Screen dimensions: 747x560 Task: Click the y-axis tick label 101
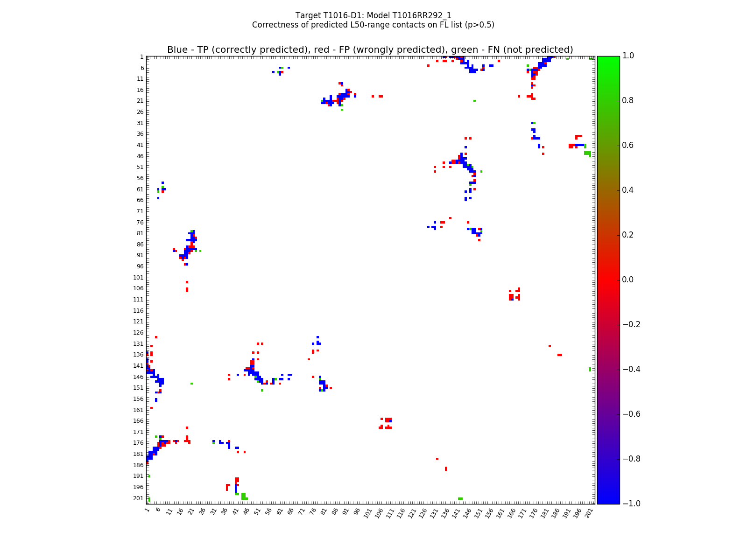pyautogui.click(x=138, y=277)
